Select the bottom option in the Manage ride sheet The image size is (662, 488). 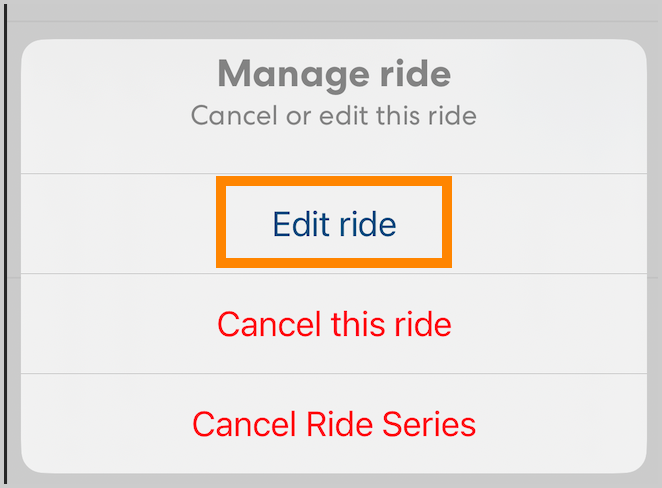click(x=334, y=424)
